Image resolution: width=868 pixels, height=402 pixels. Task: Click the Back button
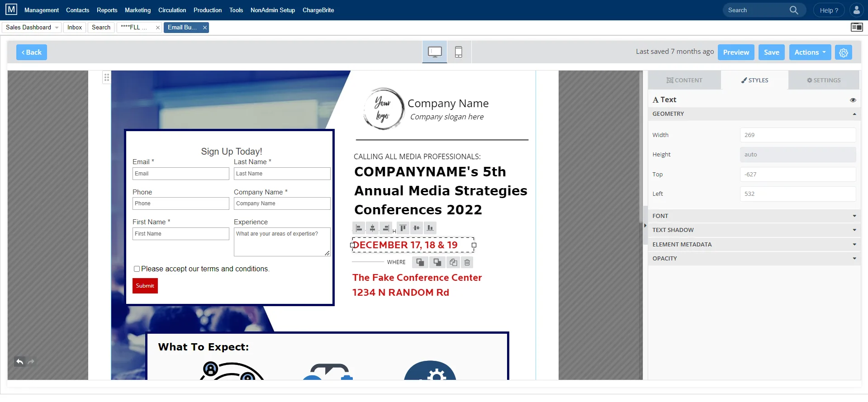(x=32, y=52)
